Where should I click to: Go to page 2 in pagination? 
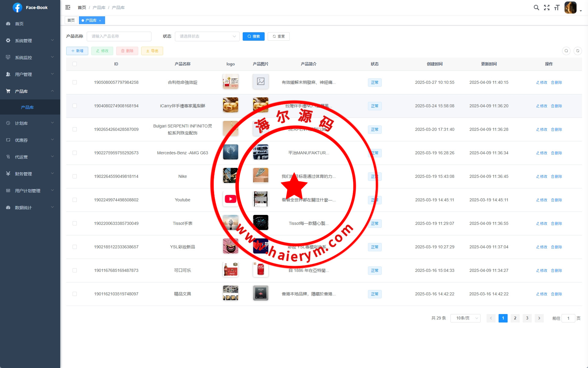(x=515, y=318)
